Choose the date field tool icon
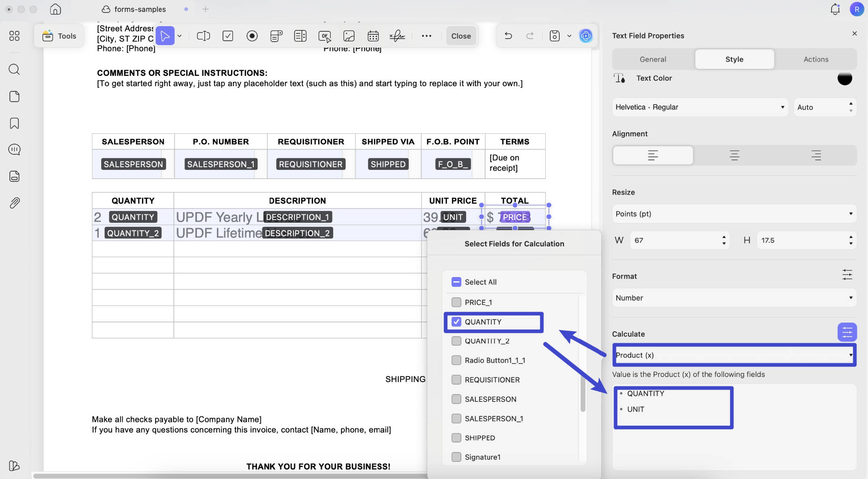The height and width of the screenshot is (479, 868). (x=373, y=36)
